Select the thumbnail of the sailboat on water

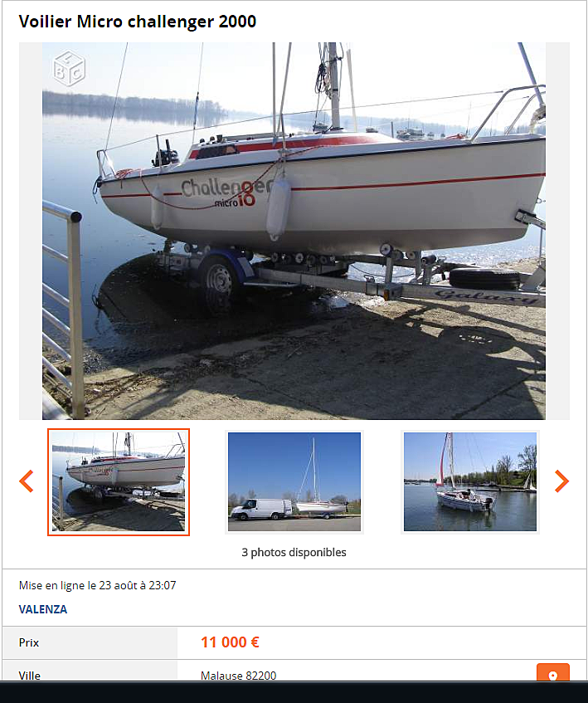click(469, 482)
